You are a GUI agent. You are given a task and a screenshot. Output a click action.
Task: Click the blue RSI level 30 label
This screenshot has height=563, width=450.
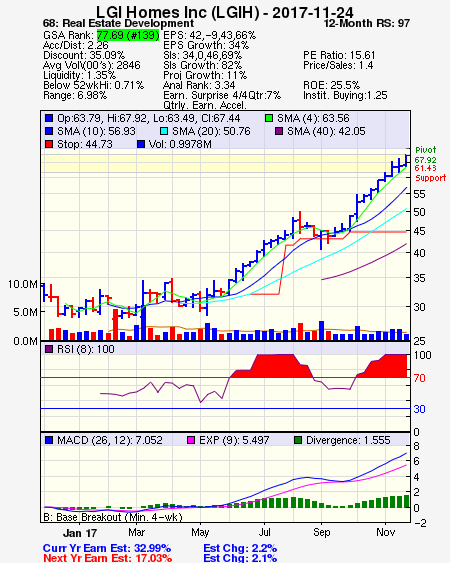[419, 409]
